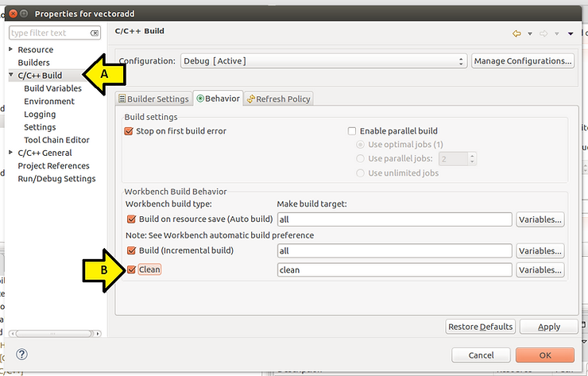This screenshot has width=588, height=376.
Task: Click the type filter text field
Action: (x=55, y=33)
